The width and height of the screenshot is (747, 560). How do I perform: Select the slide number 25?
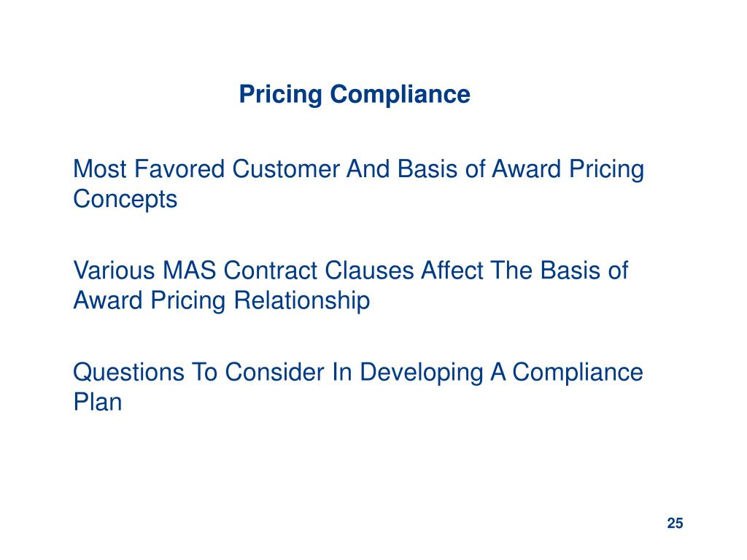675,523
